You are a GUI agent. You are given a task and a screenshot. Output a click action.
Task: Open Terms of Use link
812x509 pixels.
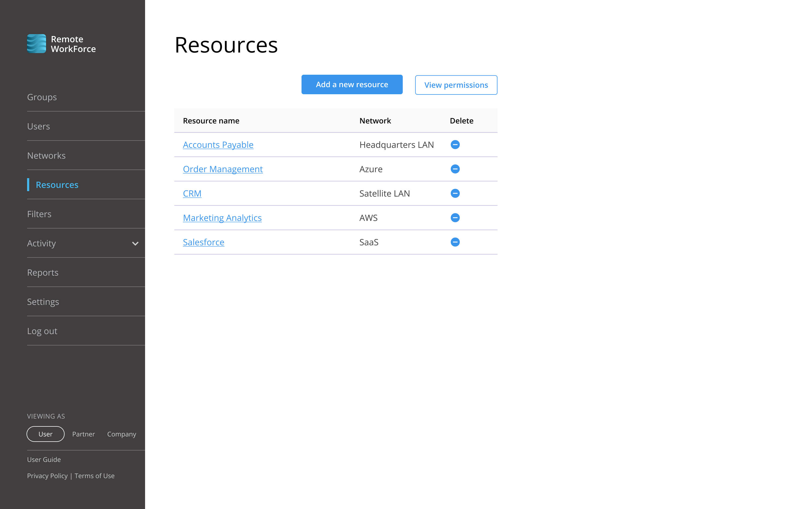pos(94,476)
